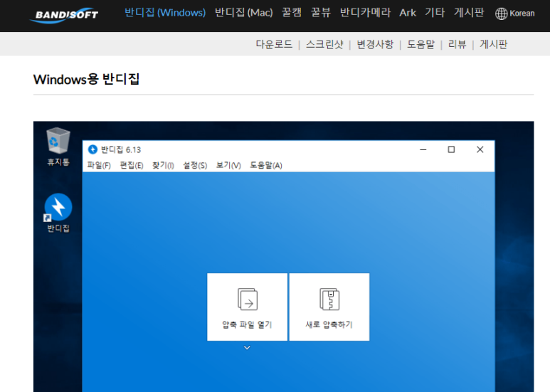550x392 pixels.
Task: Follow the 다운로드 sub-navigation link
Action: point(274,44)
